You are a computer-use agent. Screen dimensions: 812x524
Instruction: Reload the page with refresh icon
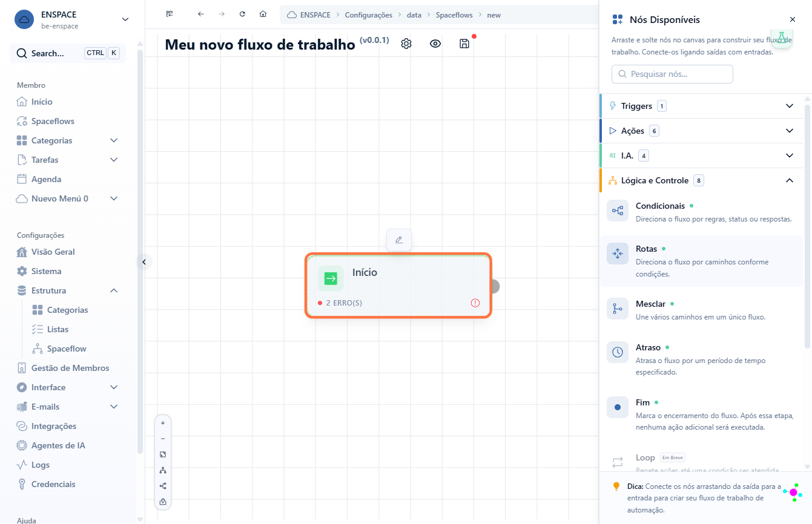click(x=242, y=15)
